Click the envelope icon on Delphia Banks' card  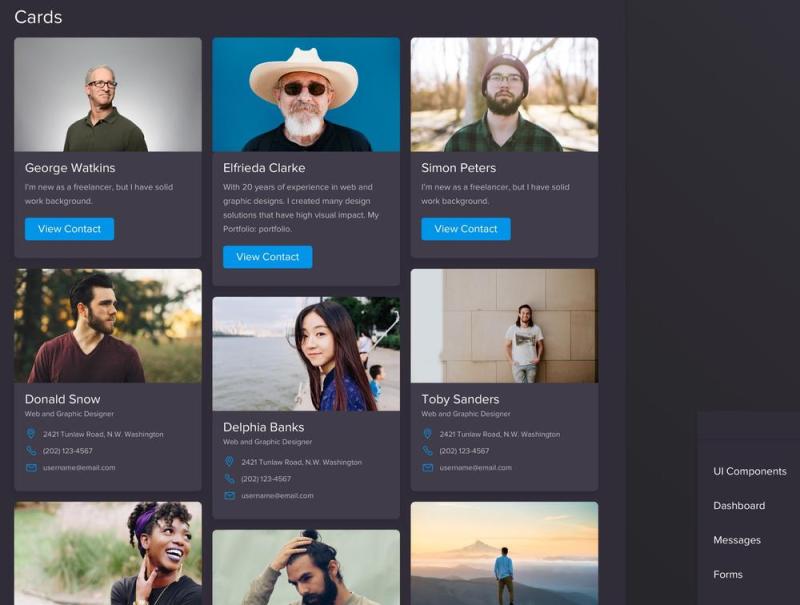(228, 496)
